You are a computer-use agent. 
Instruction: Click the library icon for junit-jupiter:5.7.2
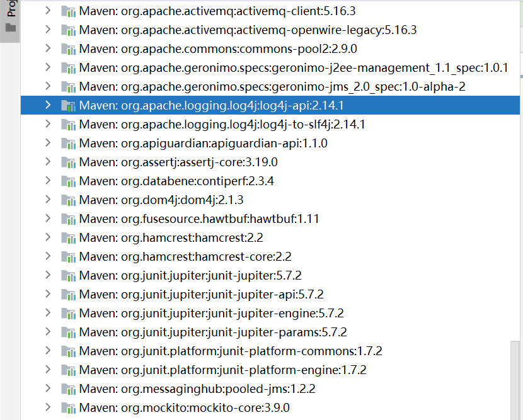click(x=68, y=275)
